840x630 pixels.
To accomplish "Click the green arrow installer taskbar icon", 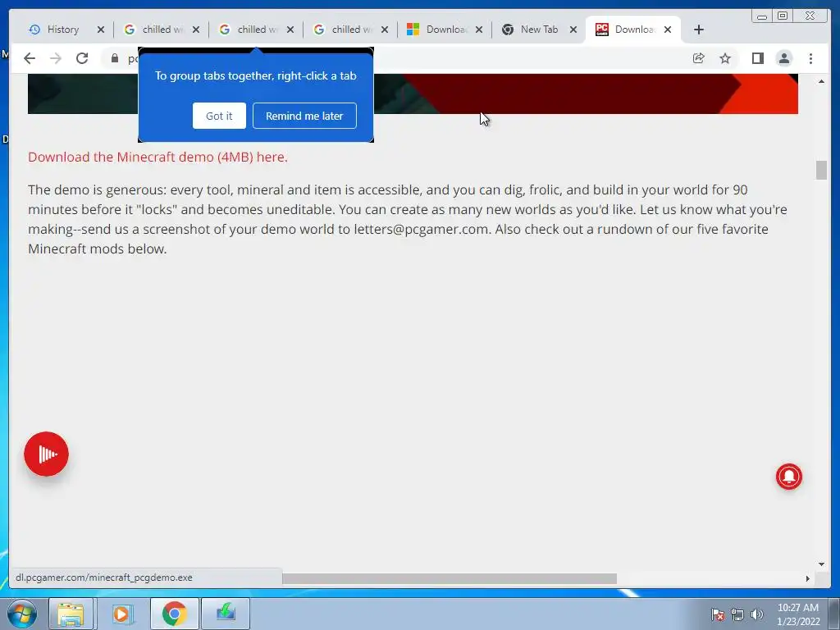I will tap(226, 614).
